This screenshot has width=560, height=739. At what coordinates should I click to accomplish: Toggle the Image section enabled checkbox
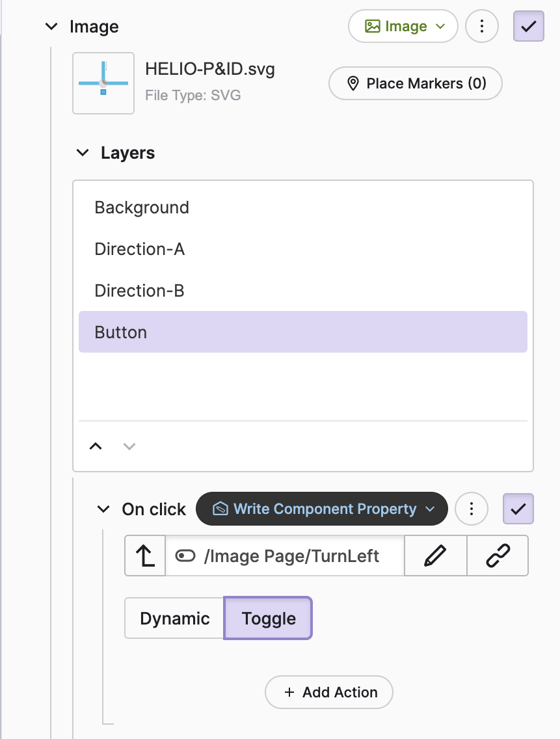point(528,27)
